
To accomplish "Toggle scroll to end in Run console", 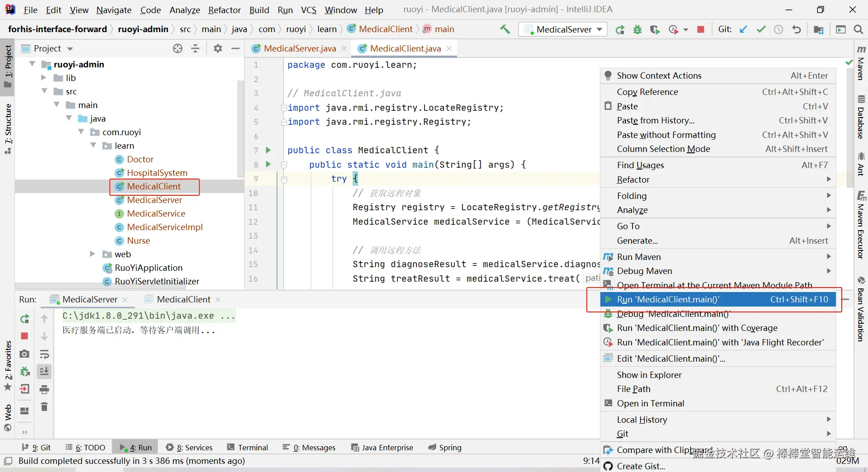I will (x=44, y=372).
